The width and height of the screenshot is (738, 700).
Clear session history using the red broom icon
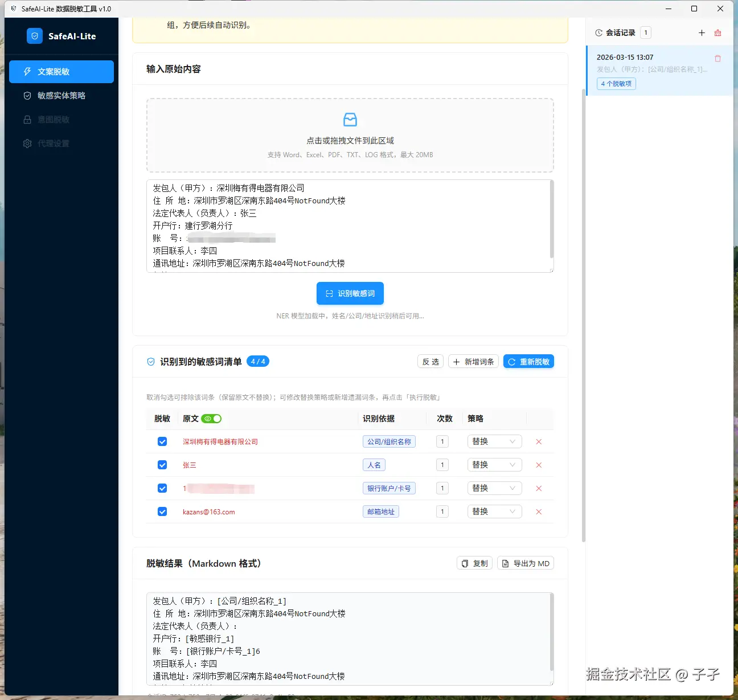click(717, 32)
